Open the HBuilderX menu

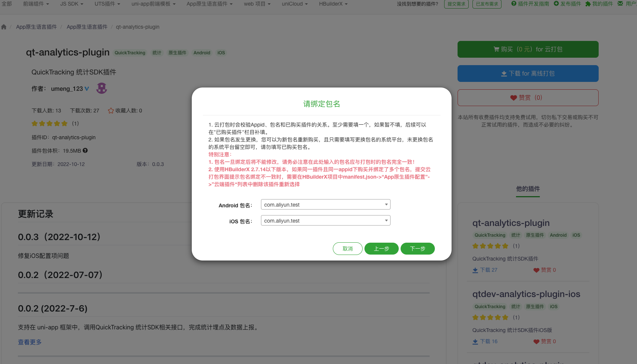[x=333, y=4]
